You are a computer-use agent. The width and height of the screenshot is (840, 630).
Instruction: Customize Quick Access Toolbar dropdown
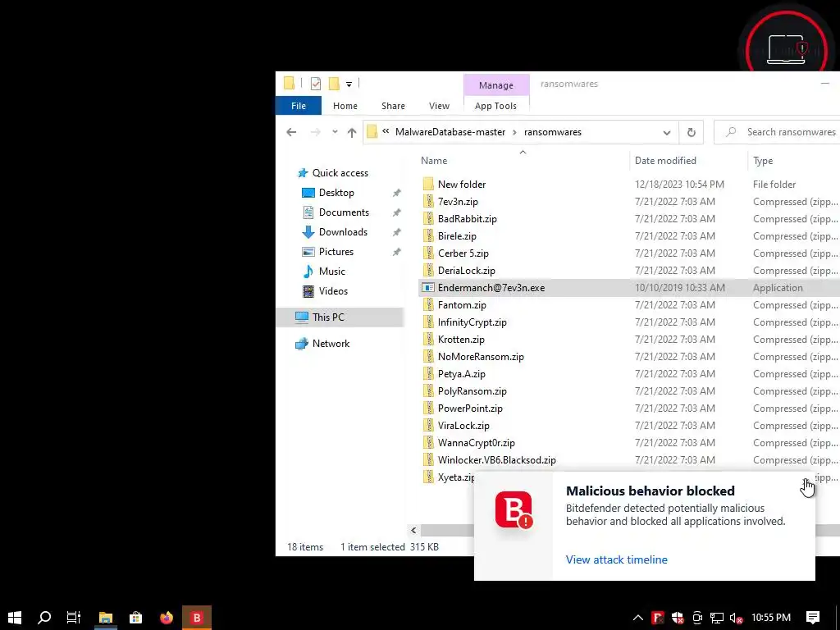click(x=349, y=84)
